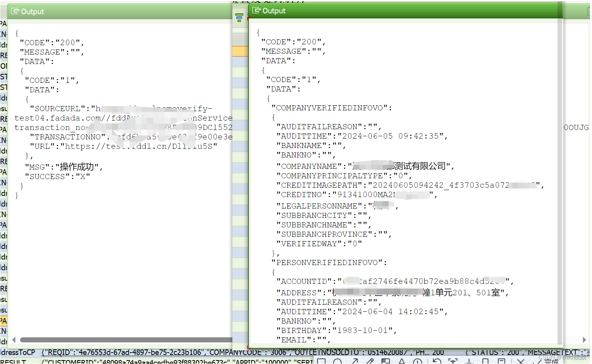Screen dimensions: 592x364
Task: Click the "VERIFIEDWAY":"0" line
Action: [x=319, y=243]
